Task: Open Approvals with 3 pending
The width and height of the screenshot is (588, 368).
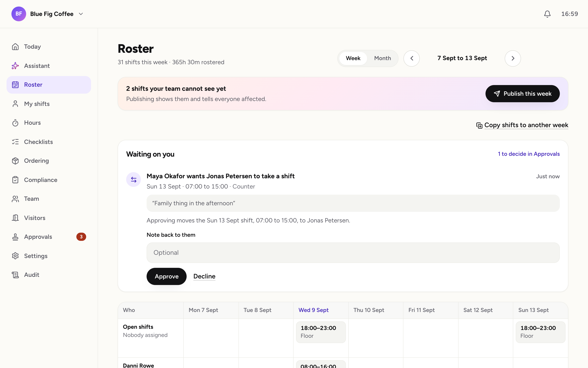Action: 49,237
